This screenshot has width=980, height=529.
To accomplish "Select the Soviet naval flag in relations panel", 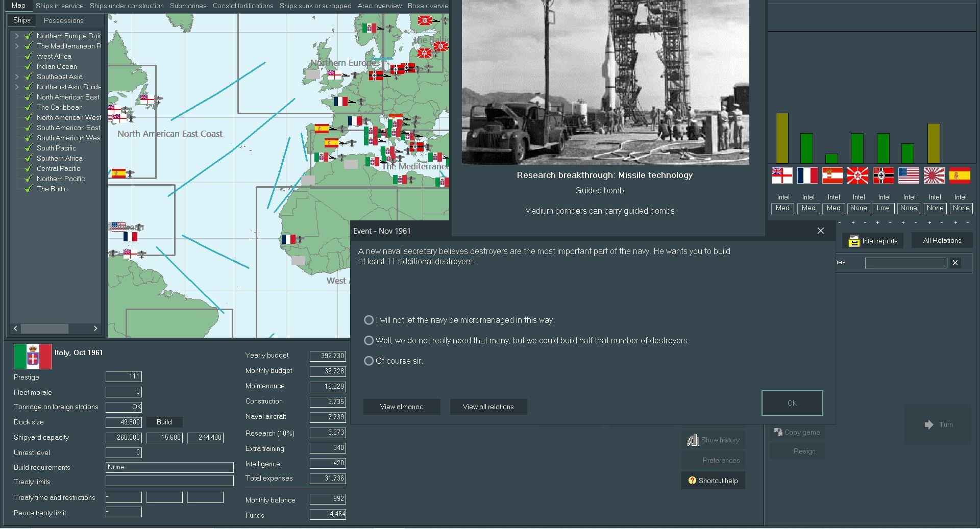I will (x=858, y=175).
